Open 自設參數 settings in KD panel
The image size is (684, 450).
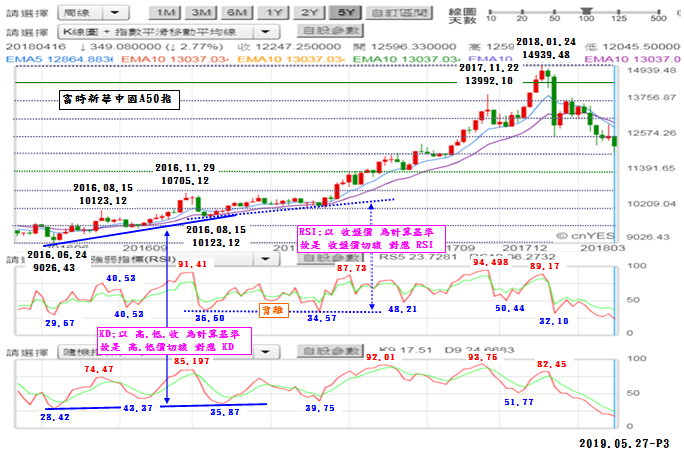(325, 353)
